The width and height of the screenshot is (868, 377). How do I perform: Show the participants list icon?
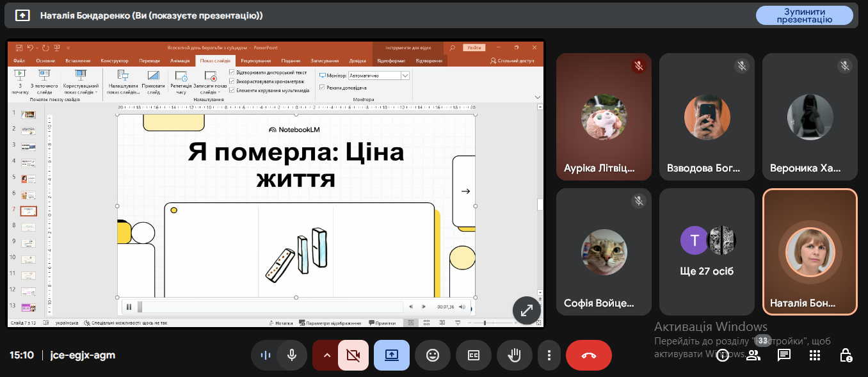(753, 355)
